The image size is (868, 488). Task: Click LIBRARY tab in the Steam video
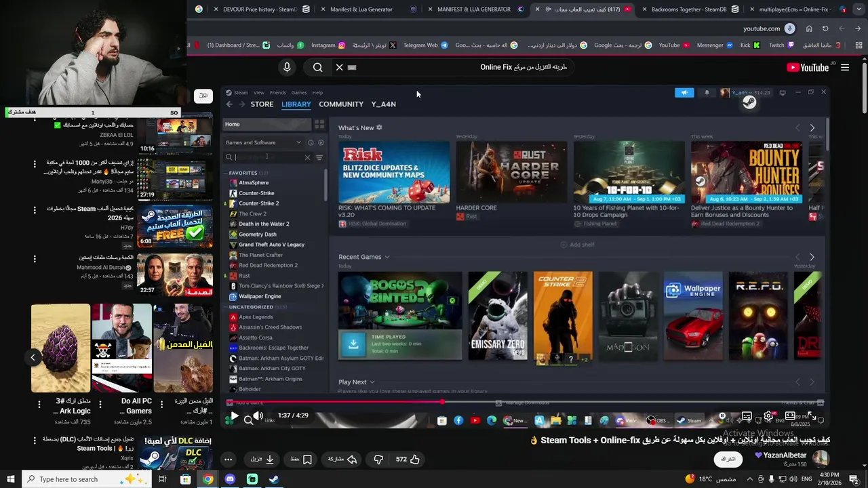(296, 104)
